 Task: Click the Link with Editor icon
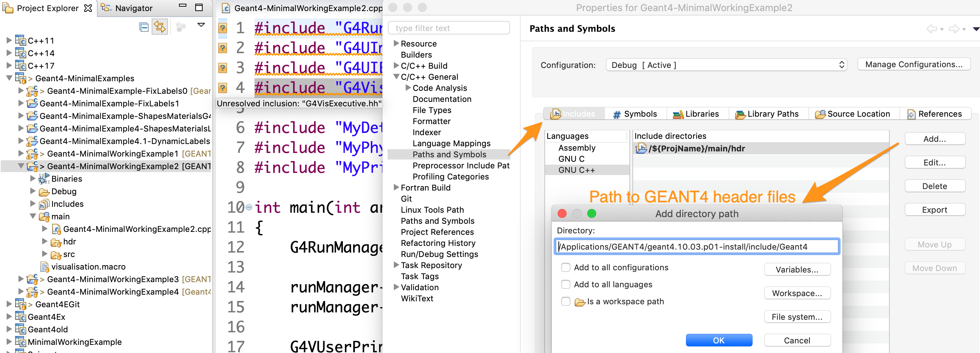point(160,27)
